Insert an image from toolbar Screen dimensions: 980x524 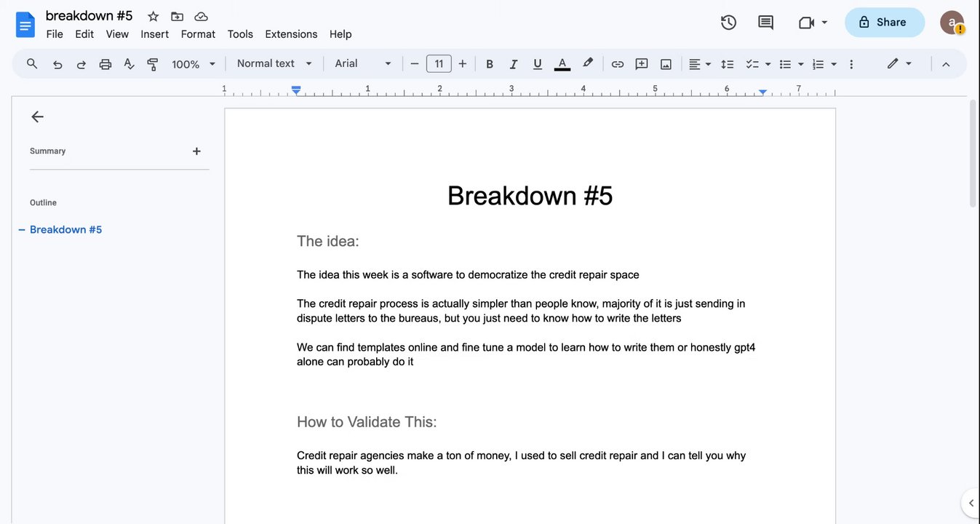(666, 64)
